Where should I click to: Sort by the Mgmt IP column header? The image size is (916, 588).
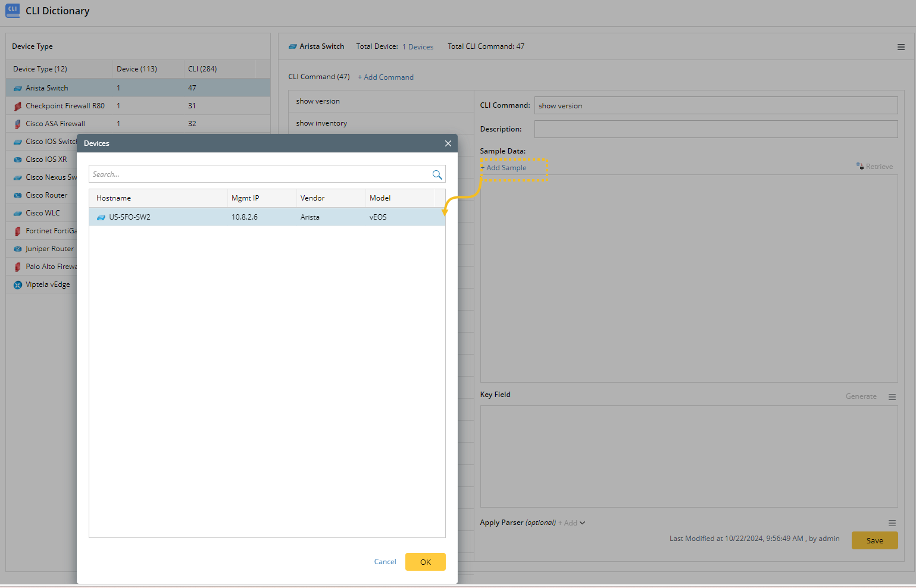(245, 198)
